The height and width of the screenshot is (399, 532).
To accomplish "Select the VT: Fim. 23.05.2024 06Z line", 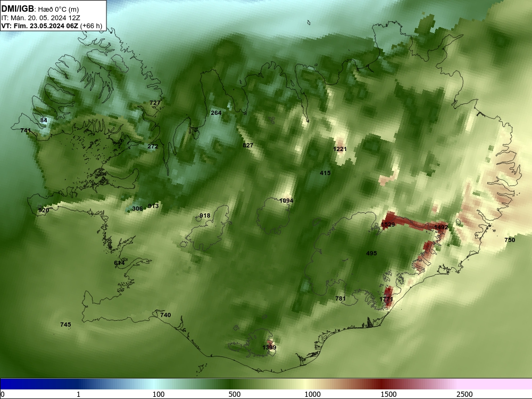I will 39,26.
